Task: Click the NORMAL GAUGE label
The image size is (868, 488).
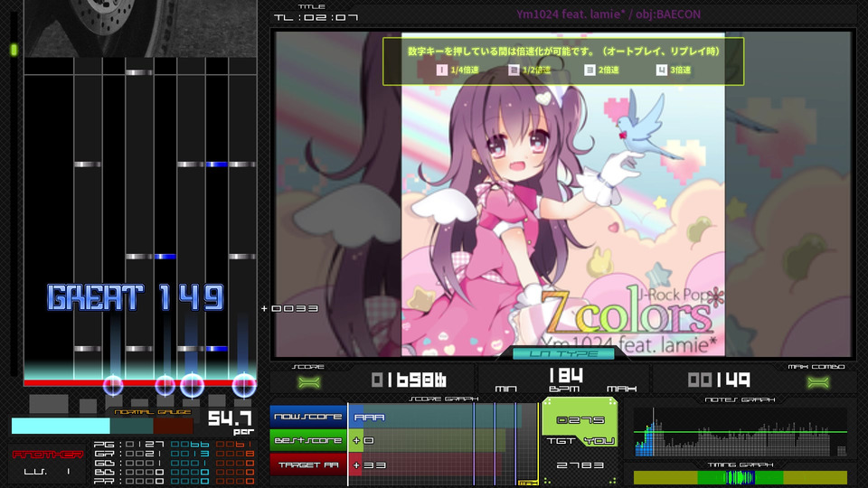Action: 152,412
